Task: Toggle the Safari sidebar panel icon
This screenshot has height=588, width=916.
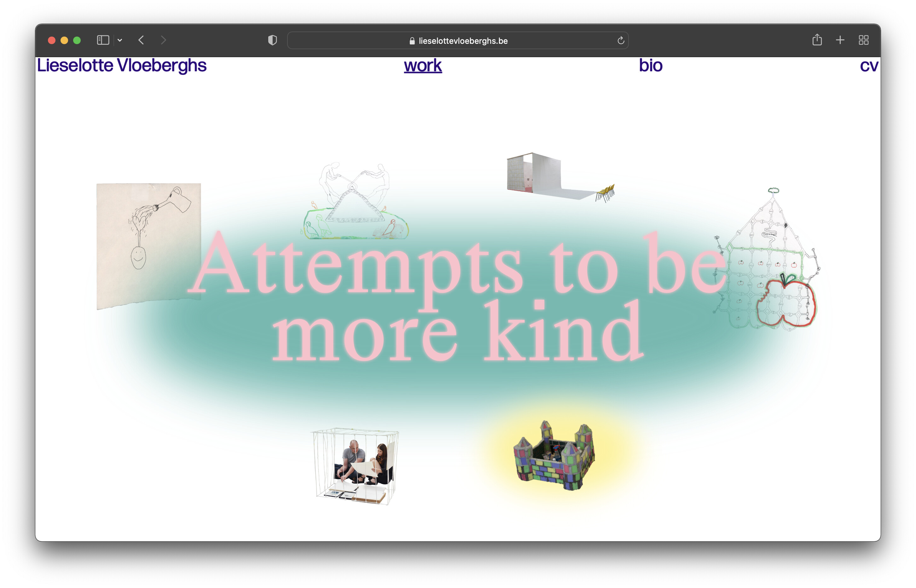Action: click(x=103, y=40)
